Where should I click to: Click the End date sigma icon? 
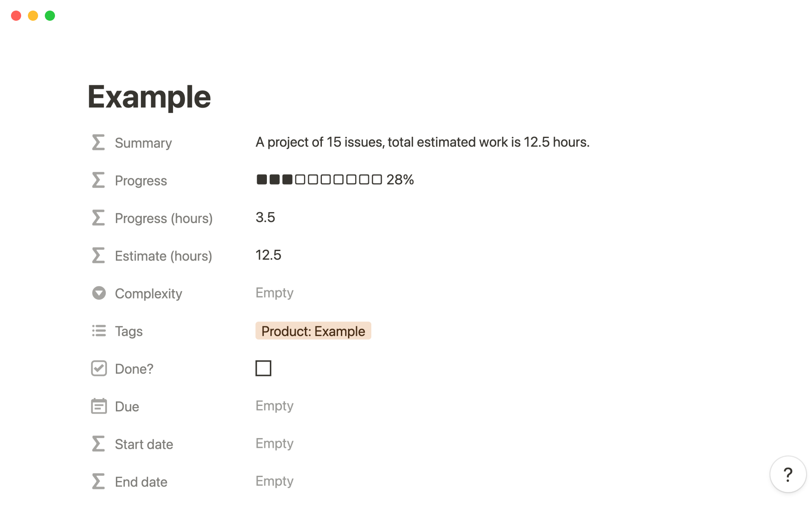pos(98,481)
